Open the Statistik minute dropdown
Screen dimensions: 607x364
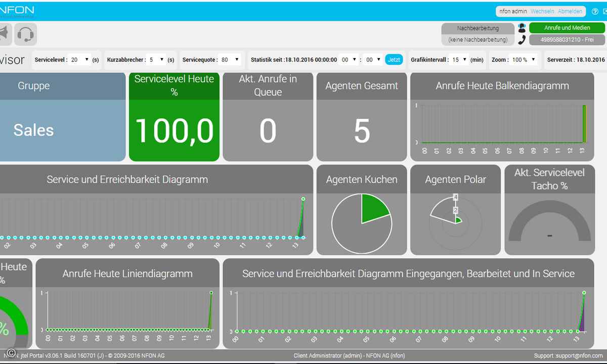(x=373, y=60)
